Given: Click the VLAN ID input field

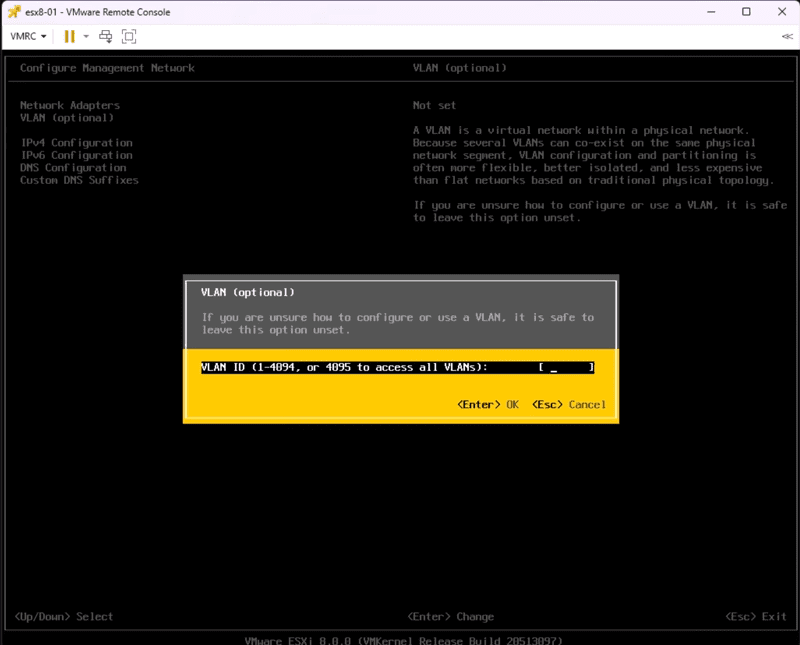Looking at the screenshot, I should [x=566, y=367].
